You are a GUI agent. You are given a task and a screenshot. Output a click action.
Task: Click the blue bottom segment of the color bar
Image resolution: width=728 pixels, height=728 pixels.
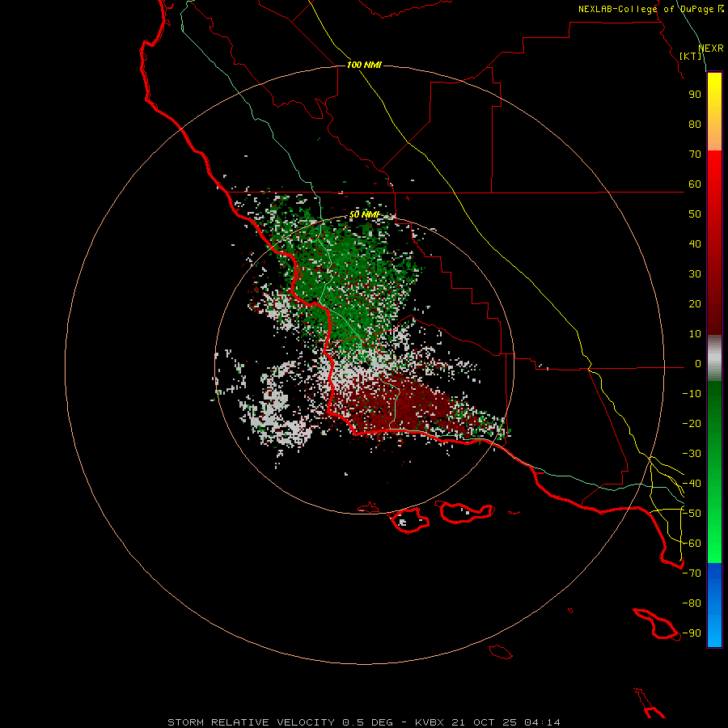point(714,605)
